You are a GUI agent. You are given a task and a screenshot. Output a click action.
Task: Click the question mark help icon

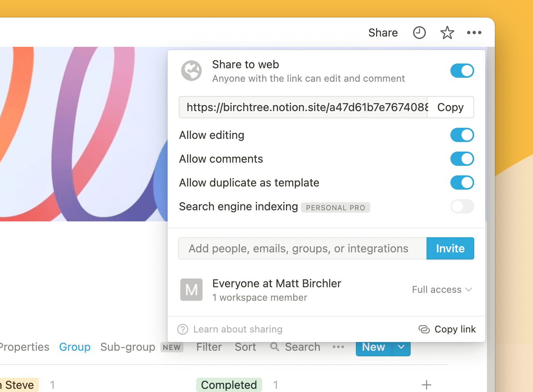(183, 329)
